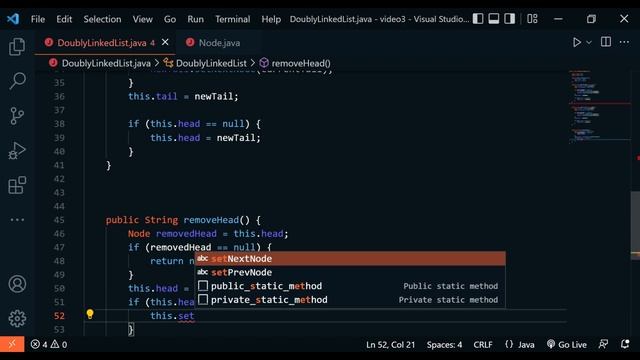Split the editor to the right
Image resolution: width=640 pixels, height=360 pixels.
pos(606,42)
